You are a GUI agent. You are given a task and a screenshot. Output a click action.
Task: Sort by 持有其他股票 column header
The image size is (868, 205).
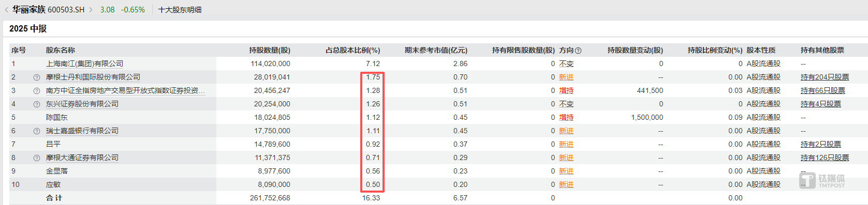[x=822, y=50]
